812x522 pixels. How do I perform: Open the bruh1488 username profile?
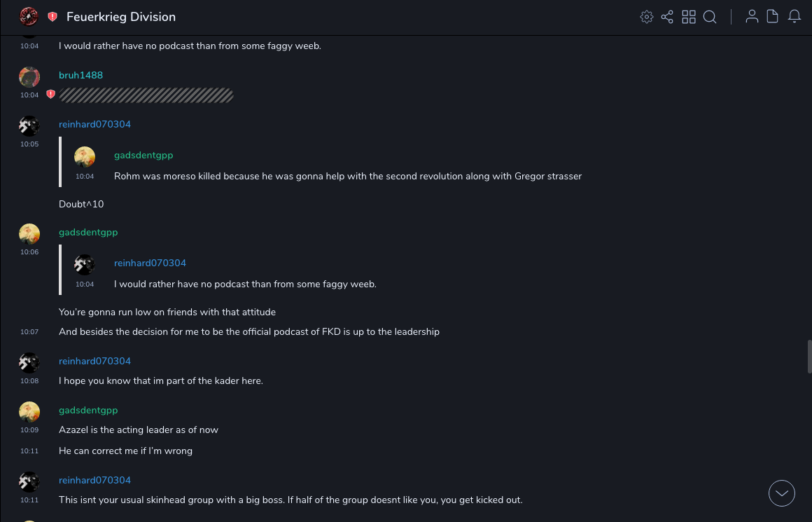click(x=80, y=75)
